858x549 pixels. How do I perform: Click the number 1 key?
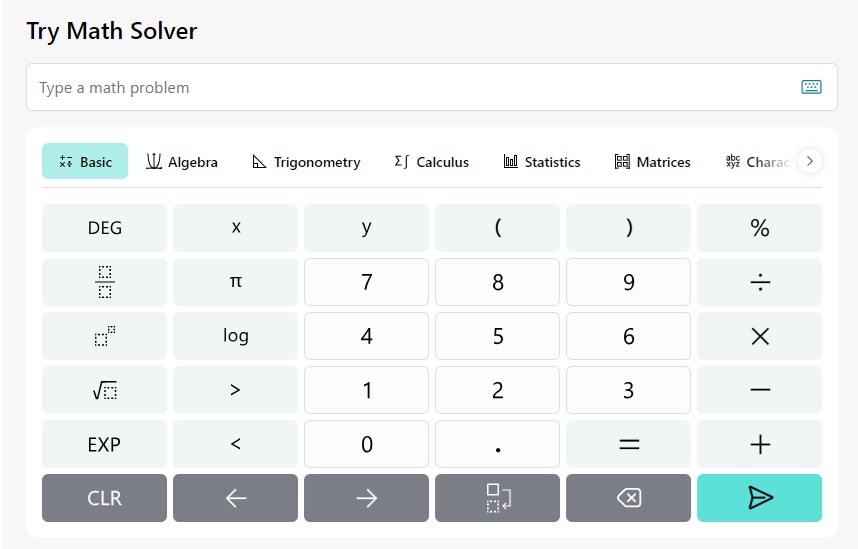(367, 390)
